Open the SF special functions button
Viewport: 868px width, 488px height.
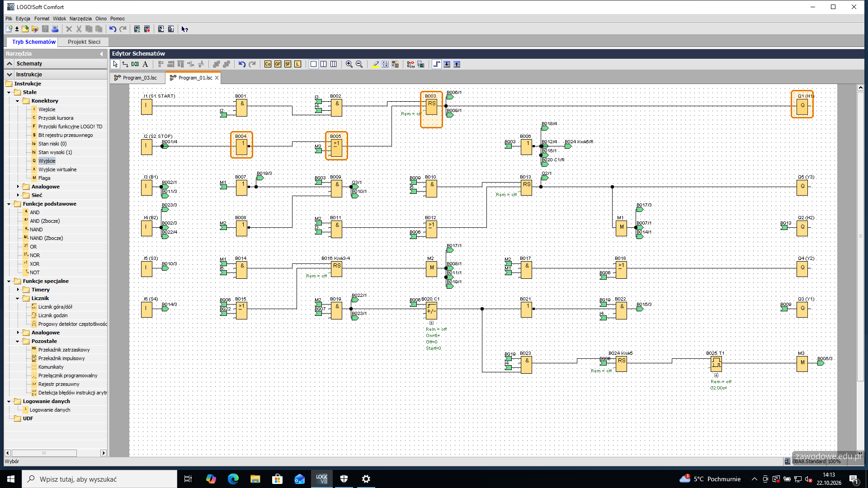(288, 64)
